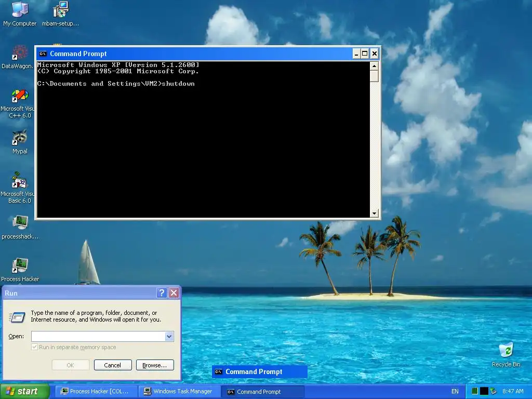
Task: Select the Mypal raccoon browser icon
Action: coord(20,142)
